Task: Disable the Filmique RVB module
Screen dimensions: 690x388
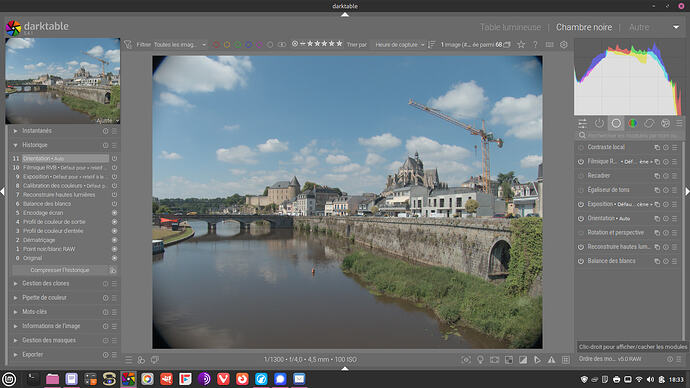Action: coord(581,162)
